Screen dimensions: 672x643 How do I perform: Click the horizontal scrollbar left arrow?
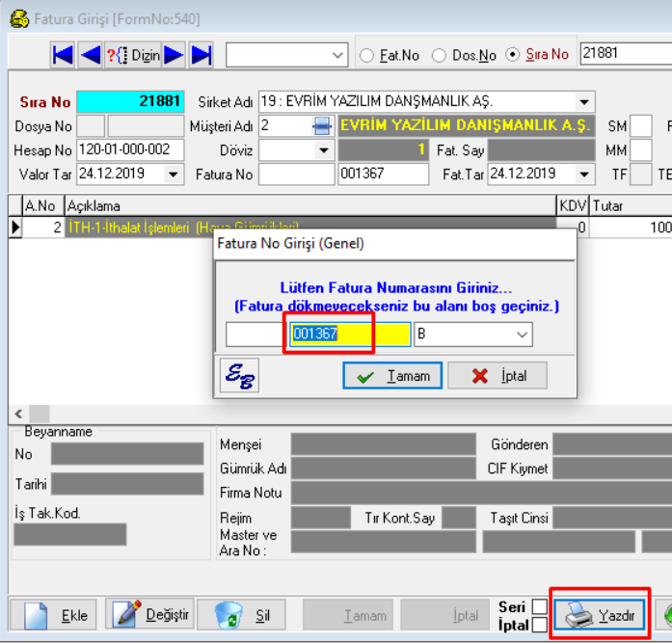18,415
